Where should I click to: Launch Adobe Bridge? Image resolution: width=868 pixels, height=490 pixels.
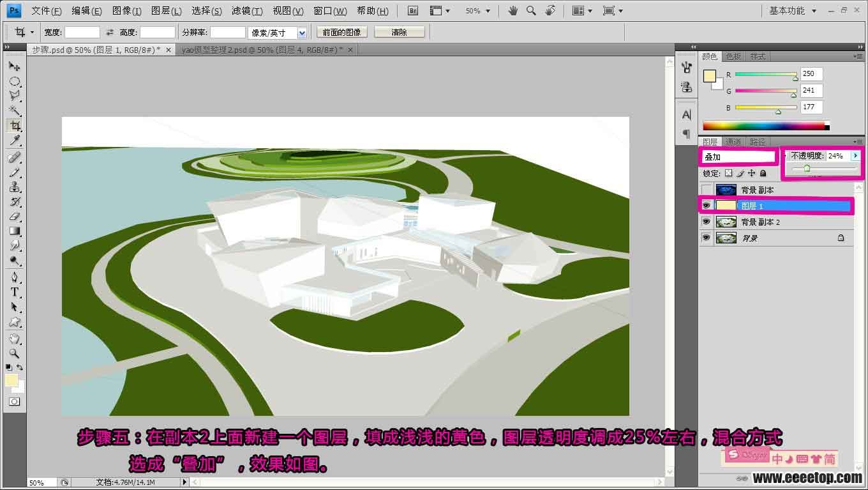coord(413,11)
